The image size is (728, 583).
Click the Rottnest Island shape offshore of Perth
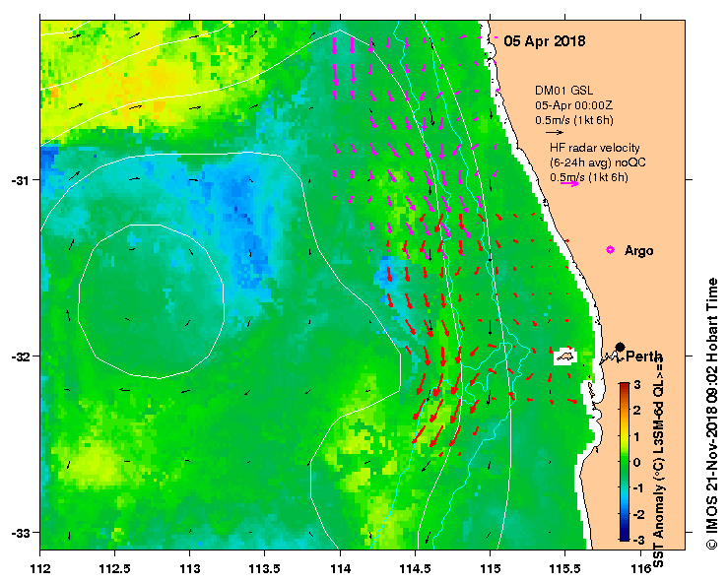coord(565,356)
